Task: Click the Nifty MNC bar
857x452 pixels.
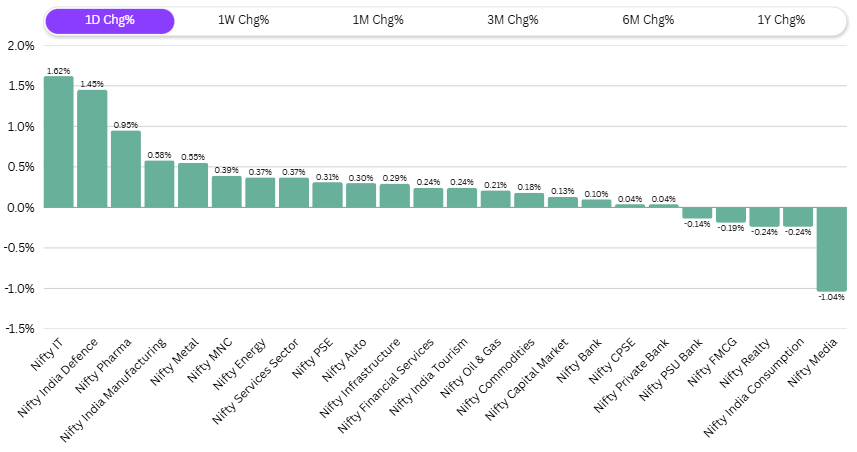Action: [x=226, y=192]
